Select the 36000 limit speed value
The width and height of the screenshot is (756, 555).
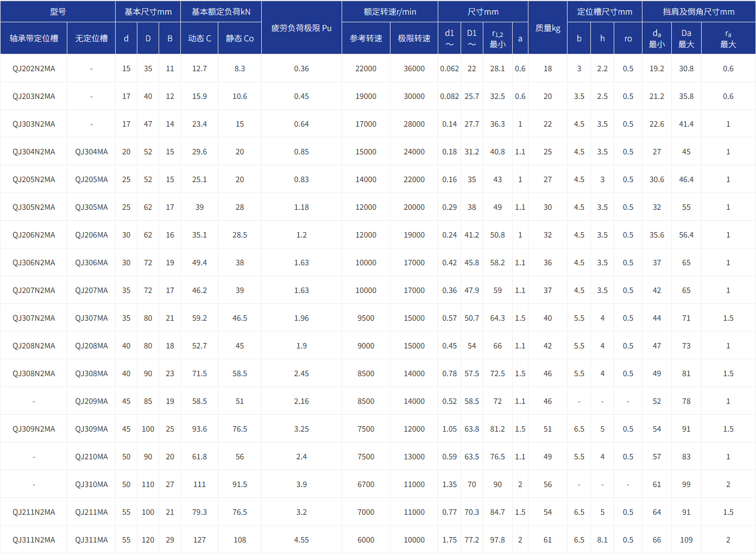[414, 68]
